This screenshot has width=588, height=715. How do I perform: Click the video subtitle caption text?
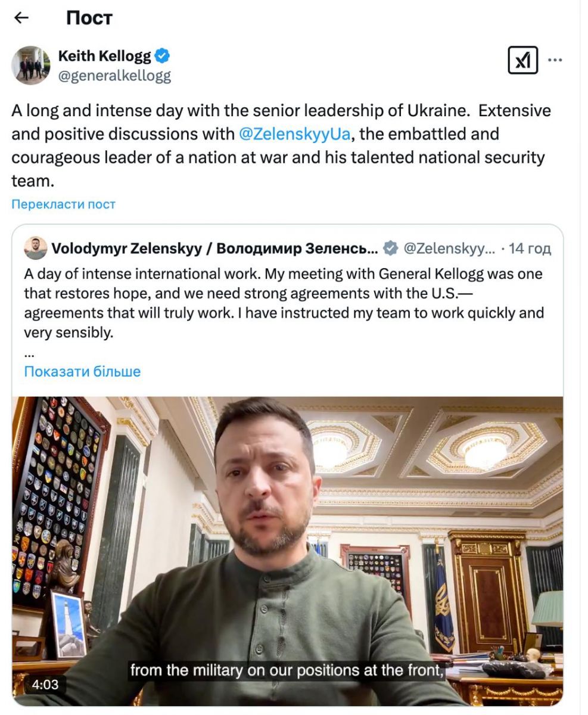click(x=288, y=670)
